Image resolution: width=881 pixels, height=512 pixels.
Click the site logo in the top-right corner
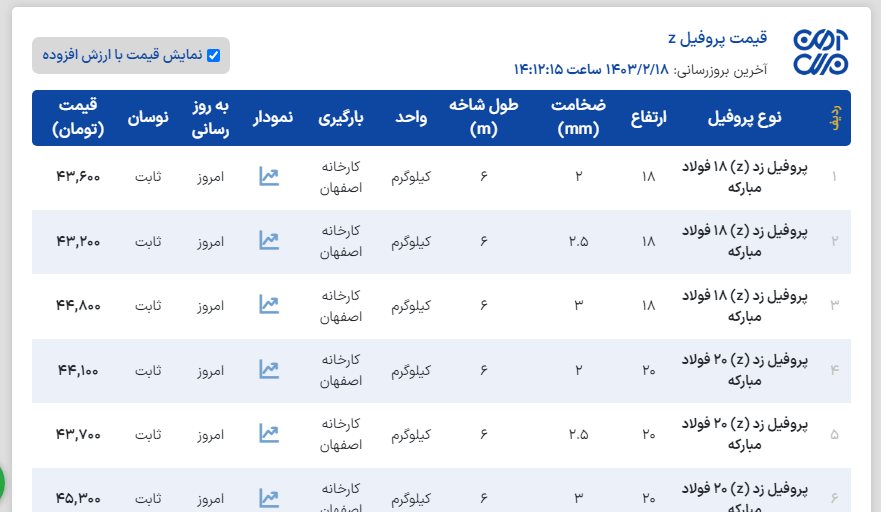click(x=820, y=52)
